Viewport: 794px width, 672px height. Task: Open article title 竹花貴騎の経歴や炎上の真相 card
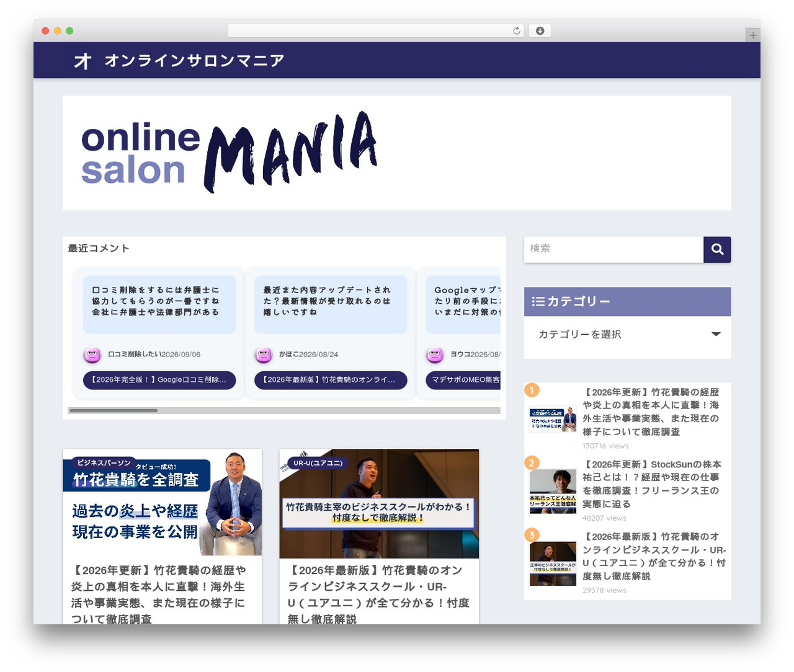coord(159,595)
